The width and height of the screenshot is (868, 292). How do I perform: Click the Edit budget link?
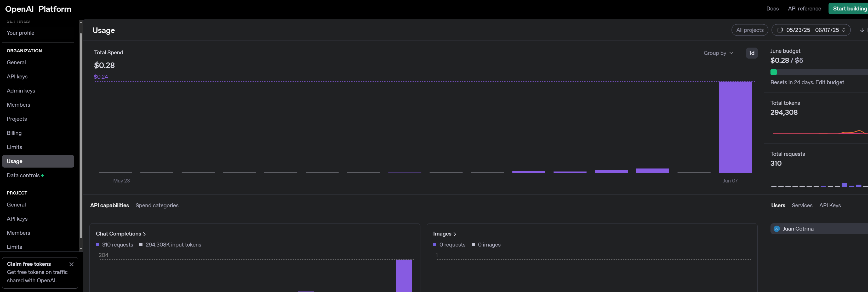(829, 83)
